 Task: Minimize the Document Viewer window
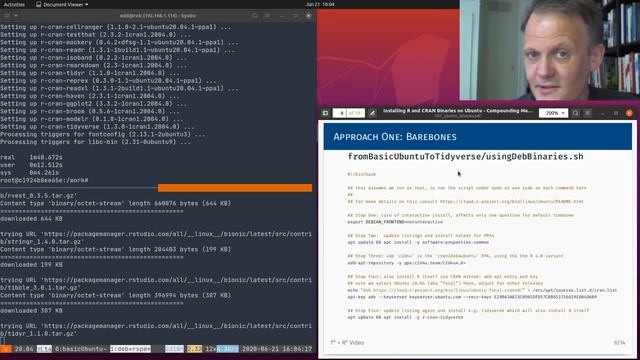[603, 113]
